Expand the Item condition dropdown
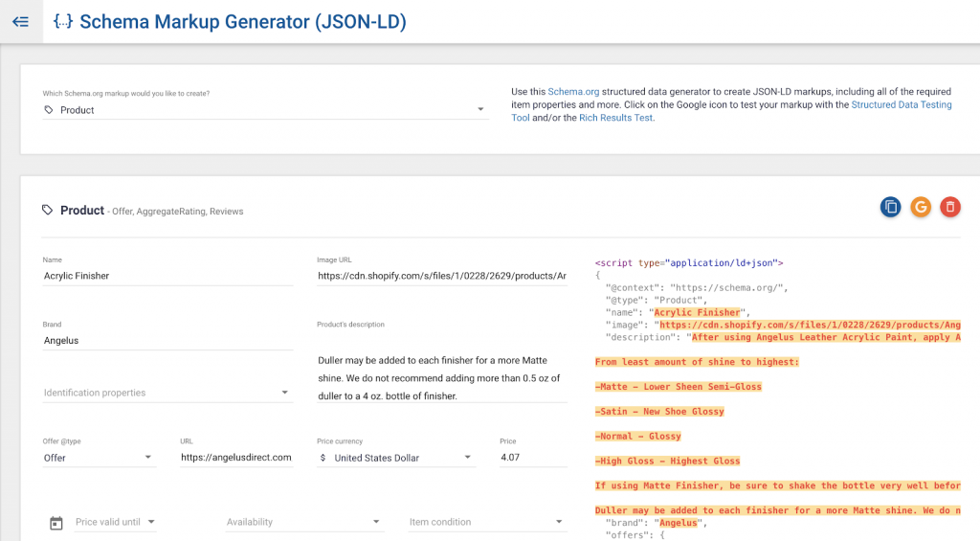The height and width of the screenshot is (541, 980). [x=487, y=522]
